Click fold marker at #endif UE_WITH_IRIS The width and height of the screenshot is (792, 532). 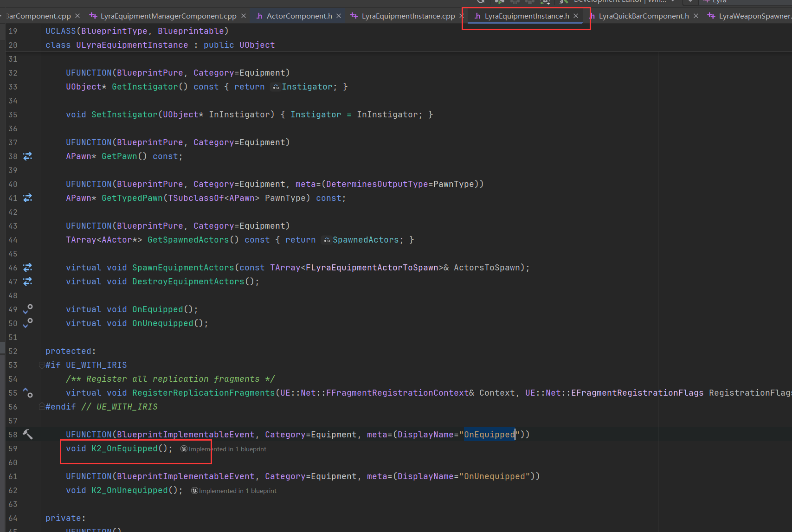(42, 407)
